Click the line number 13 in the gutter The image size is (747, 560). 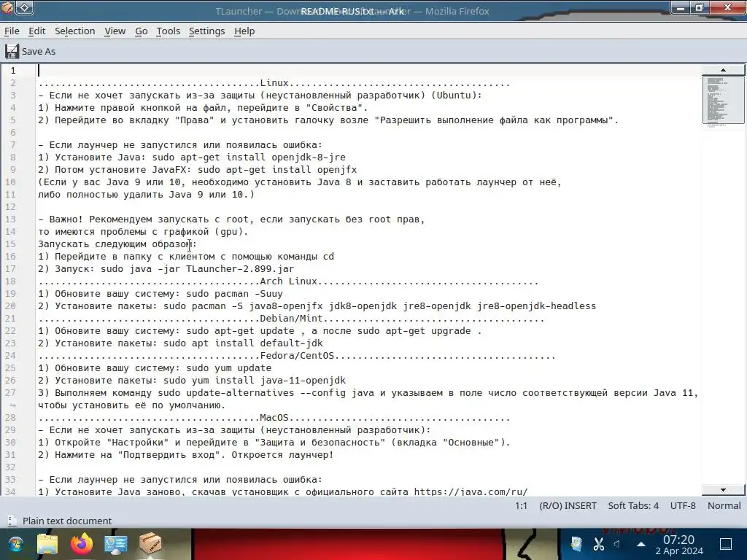[x=10, y=219]
